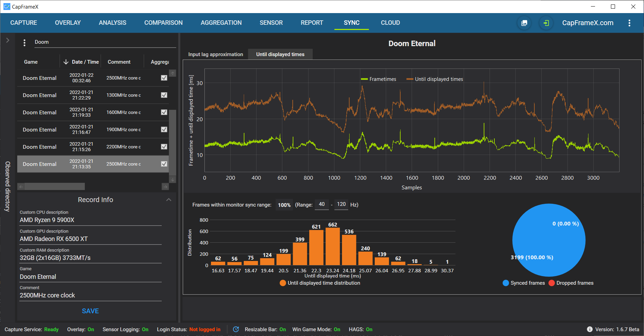Viewport: 644px width, 336px height.
Task: Edit the Game name field
Action: (90, 277)
